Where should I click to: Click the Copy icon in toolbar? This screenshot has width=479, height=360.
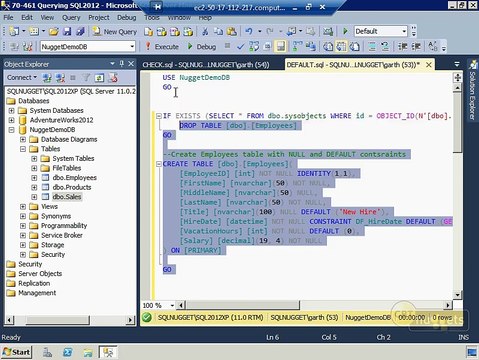218,31
